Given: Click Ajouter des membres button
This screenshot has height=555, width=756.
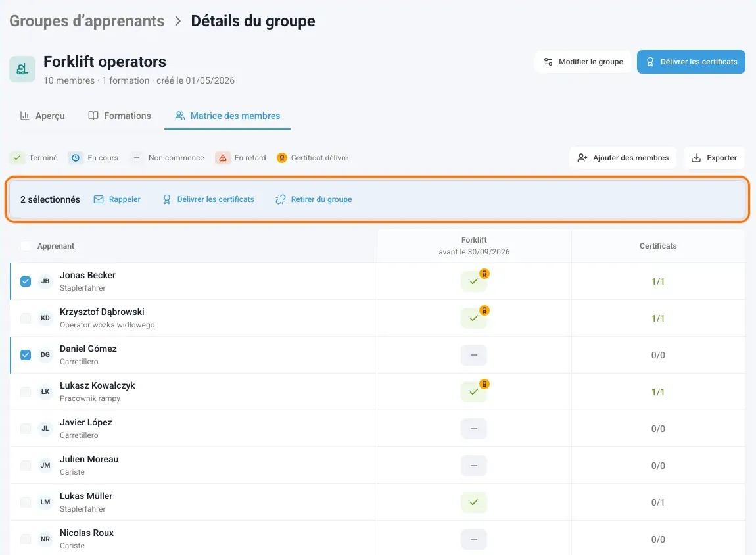Looking at the screenshot, I should click(x=623, y=158).
